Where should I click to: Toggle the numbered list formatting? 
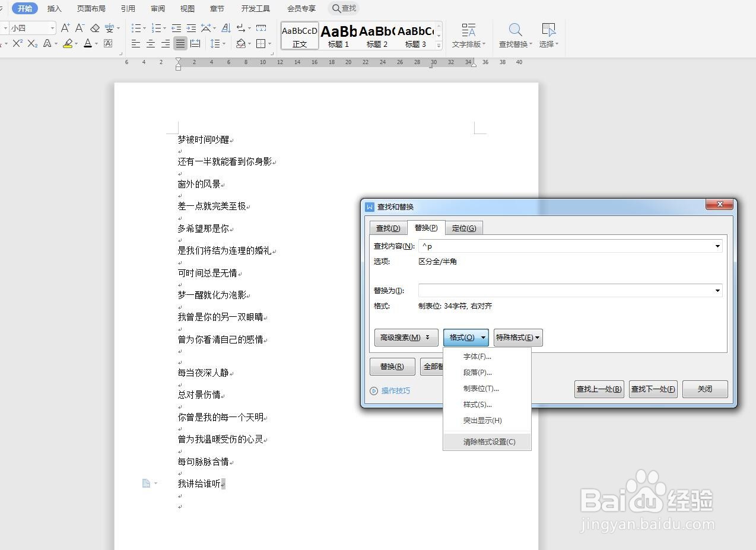click(x=156, y=28)
